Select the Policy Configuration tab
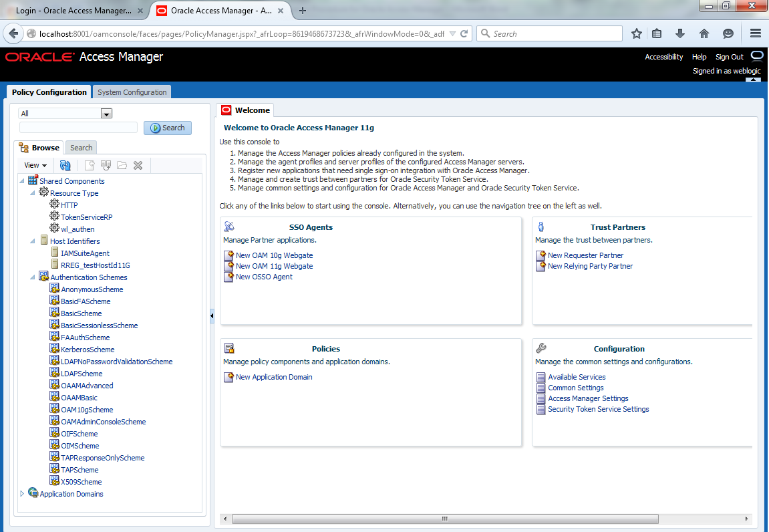 [49, 92]
